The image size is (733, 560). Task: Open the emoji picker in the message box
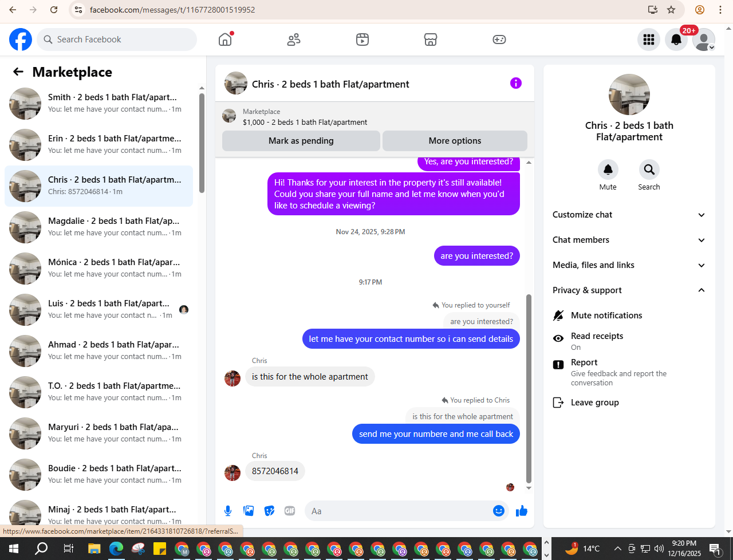point(499,511)
